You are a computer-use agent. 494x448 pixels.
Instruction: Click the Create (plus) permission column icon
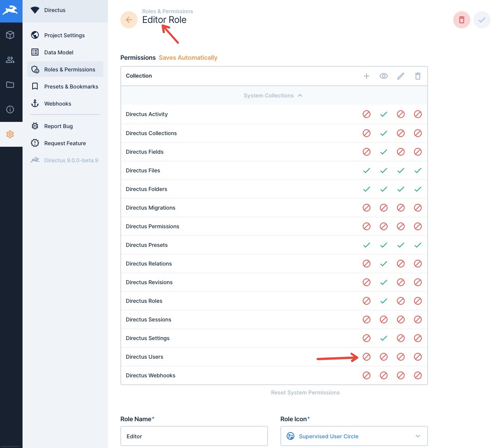367,76
